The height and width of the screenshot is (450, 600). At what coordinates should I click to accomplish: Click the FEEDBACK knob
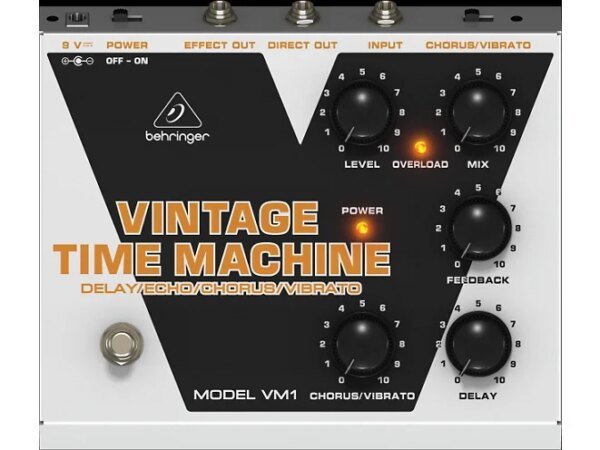pos(478,228)
